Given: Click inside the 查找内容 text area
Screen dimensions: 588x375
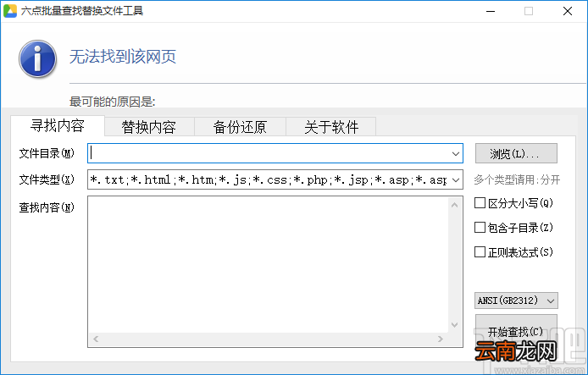Looking at the screenshot, I should pos(268,264).
